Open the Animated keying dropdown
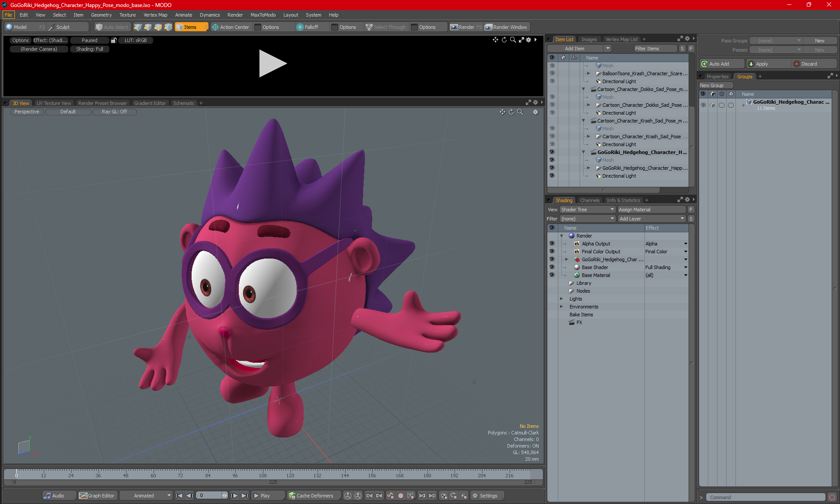 click(146, 496)
